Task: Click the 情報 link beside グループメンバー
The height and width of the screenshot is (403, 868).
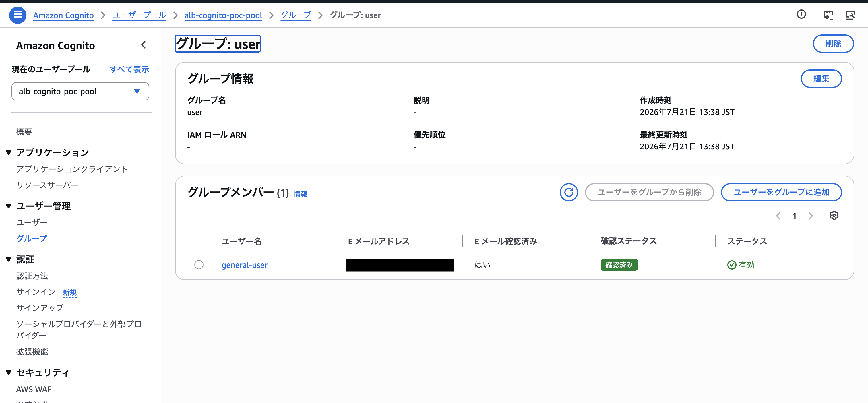Action: point(300,194)
